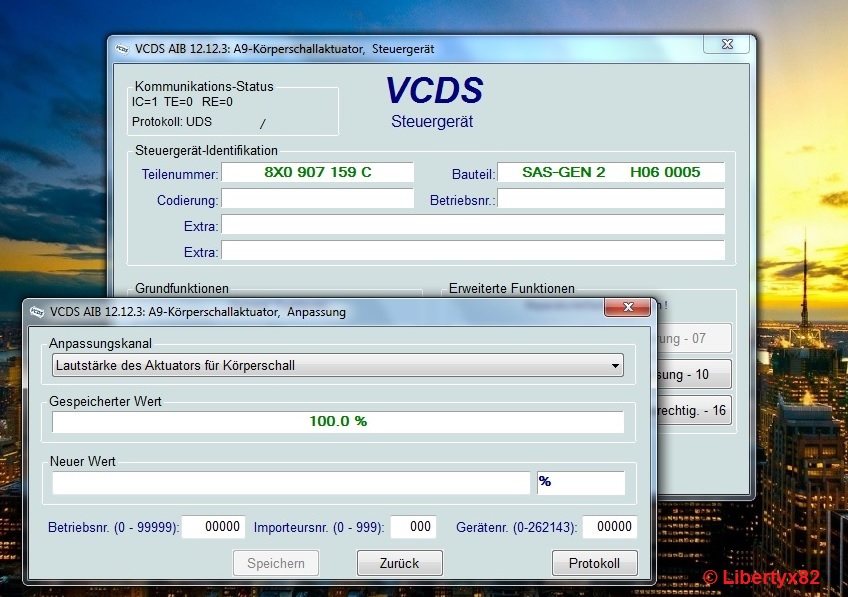
Task: Go back with the Zurück button
Action: [400, 563]
